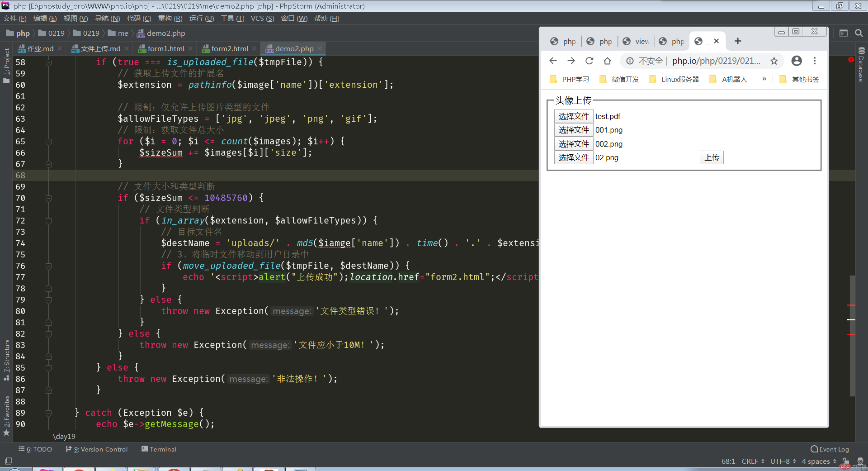
Task: Close the 作业.md editor tab
Action: [60, 48]
